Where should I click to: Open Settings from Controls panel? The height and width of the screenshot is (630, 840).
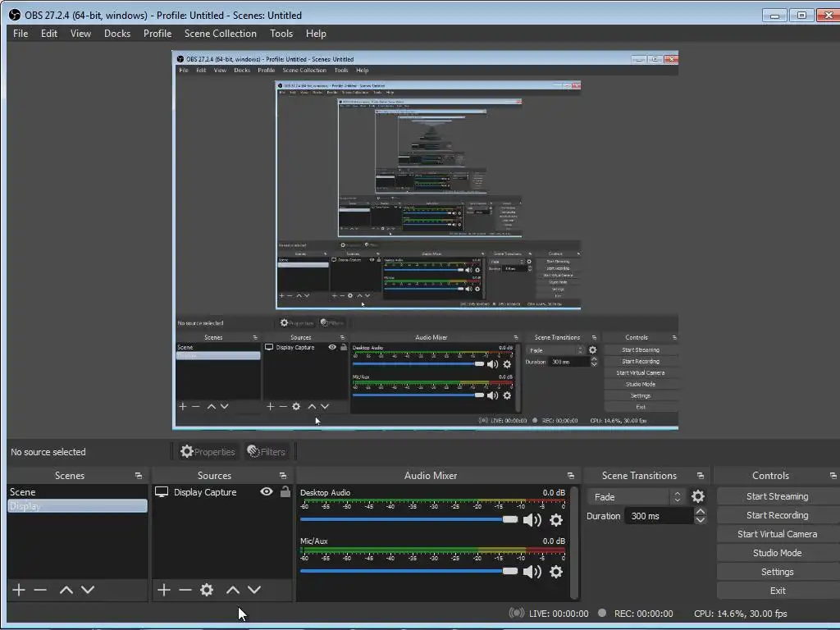[778, 572]
